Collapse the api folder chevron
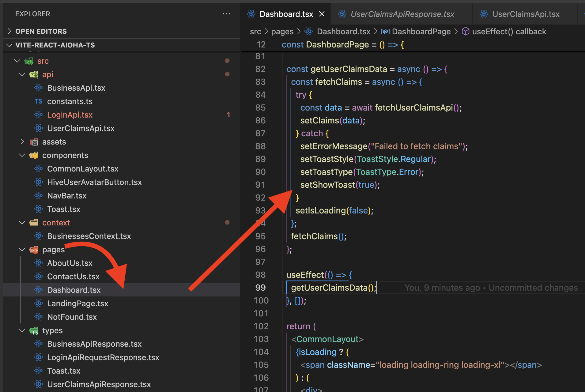This screenshot has width=585, height=392. tap(22, 74)
